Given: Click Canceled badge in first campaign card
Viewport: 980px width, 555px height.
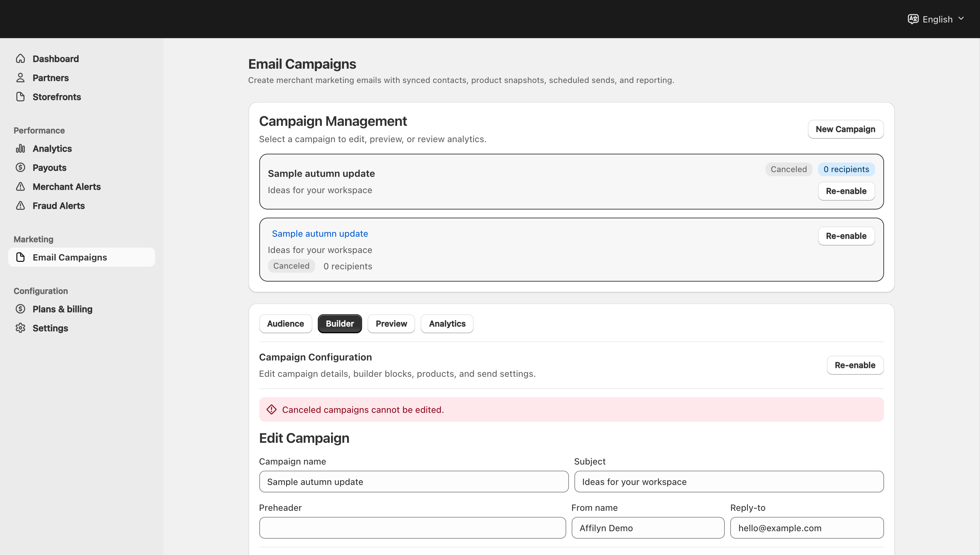Looking at the screenshot, I should (788, 169).
